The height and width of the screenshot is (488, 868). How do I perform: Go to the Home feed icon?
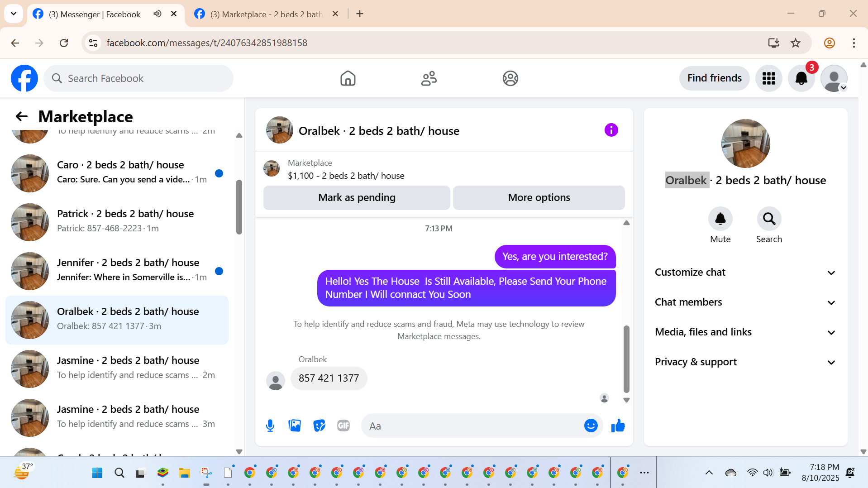pyautogui.click(x=348, y=78)
